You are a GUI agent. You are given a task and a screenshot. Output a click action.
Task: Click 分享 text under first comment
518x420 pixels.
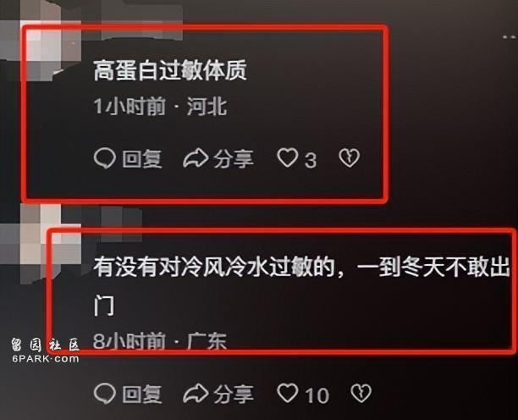pyautogui.click(x=234, y=158)
